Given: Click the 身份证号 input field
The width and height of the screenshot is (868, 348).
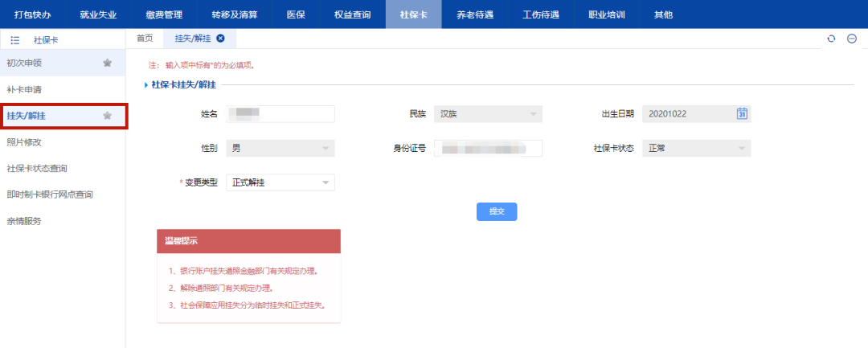Looking at the screenshot, I should tap(488, 148).
